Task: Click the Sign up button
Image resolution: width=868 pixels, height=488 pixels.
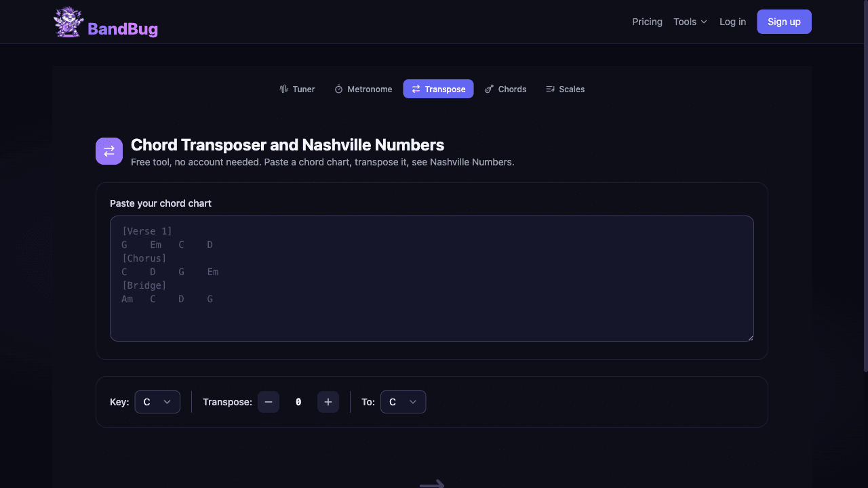Action: (784, 21)
